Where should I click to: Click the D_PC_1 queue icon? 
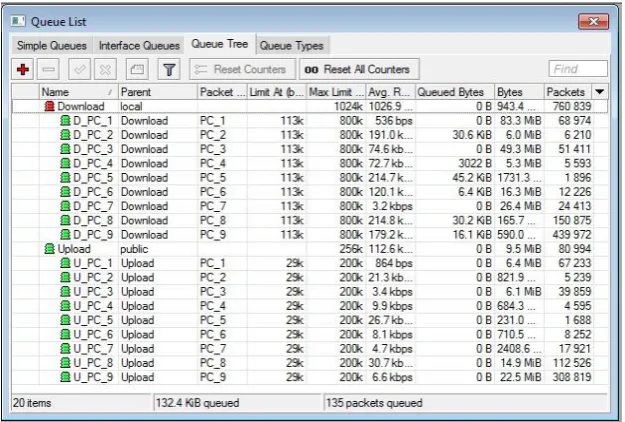[x=65, y=121]
